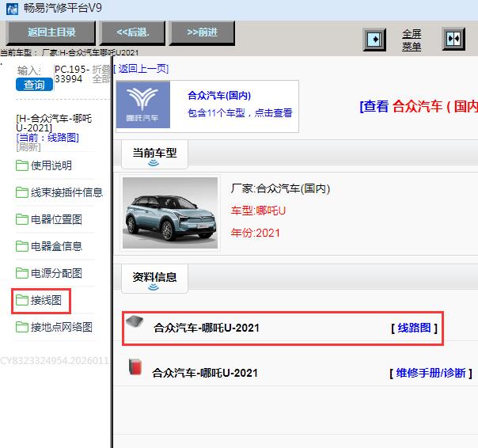Screen dimensions: 478x448
Task: Click the 厂家:合众汽车(国内) text
Action: coord(280,188)
